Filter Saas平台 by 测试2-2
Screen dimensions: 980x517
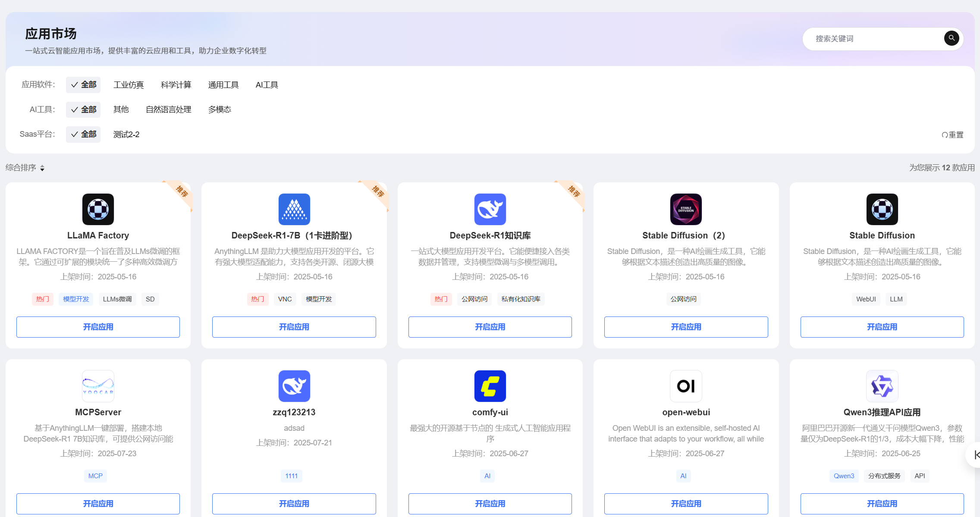point(126,135)
